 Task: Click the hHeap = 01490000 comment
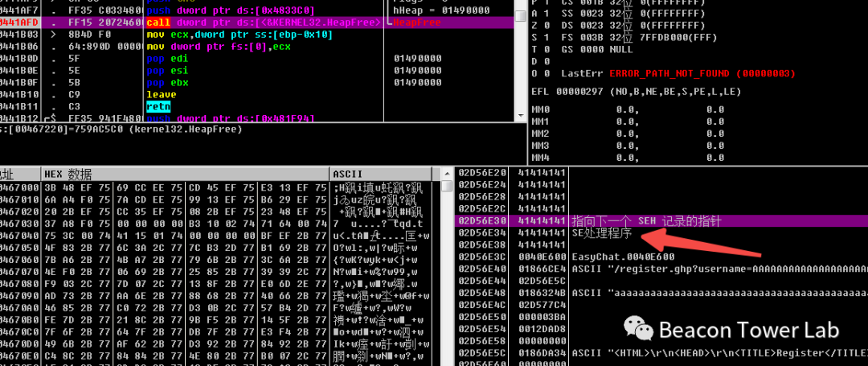pyautogui.click(x=441, y=10)
